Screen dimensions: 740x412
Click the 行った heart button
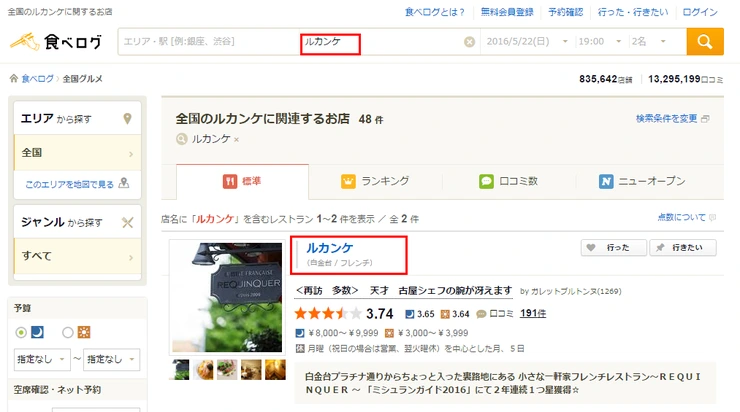point(613,247)
